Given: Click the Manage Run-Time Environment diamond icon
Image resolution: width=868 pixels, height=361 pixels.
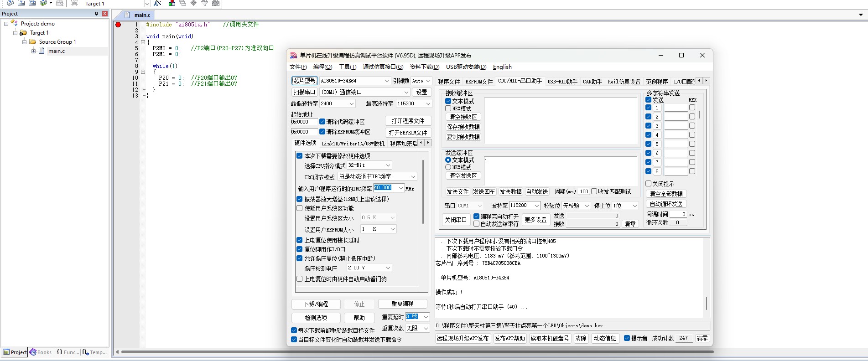Looking at the screenshot, I should pos(194,3).
